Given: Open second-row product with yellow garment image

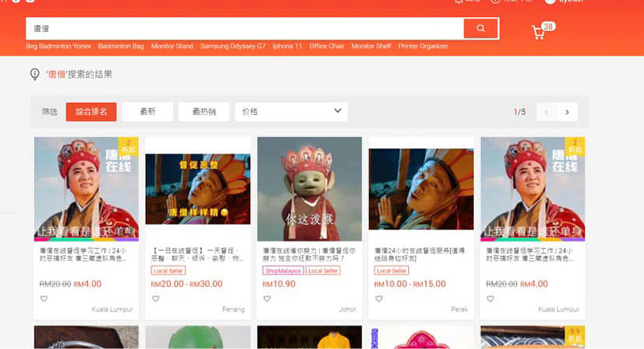Looking at the screenshot, I should pos(310,337).
